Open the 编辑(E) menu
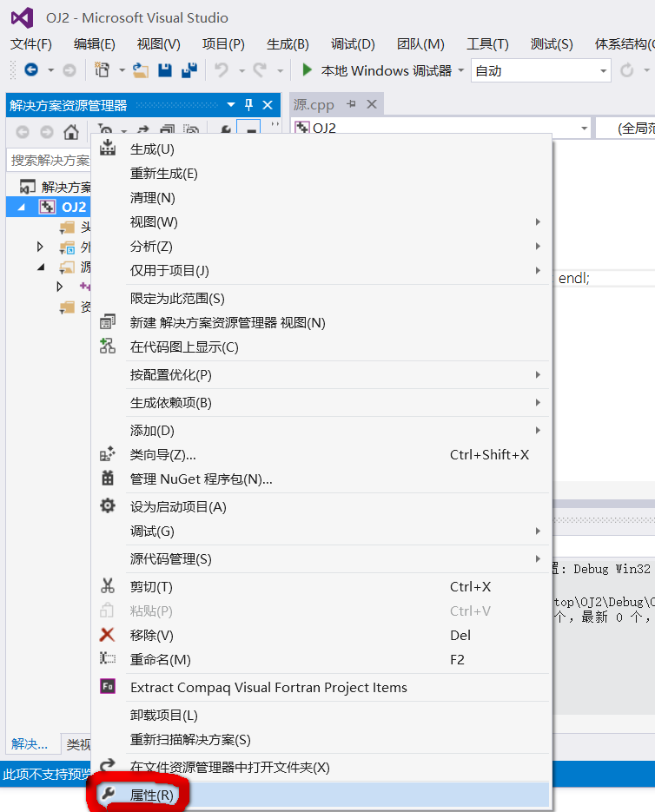This screenshot has height=812, width=655. tap(95, 44)
